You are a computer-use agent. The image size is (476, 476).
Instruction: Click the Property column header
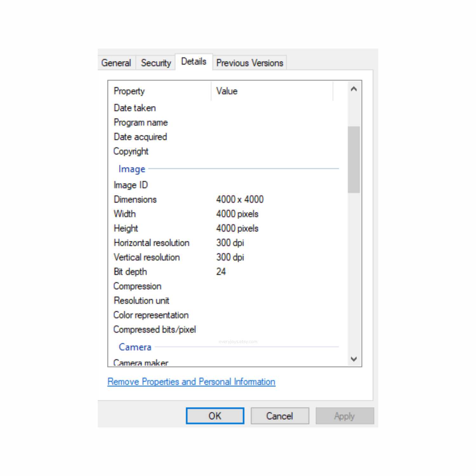click(160, 91)
